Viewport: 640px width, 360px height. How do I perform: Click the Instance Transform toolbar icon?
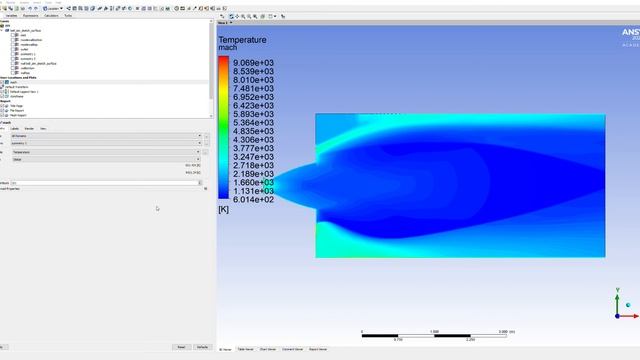(x=117, y=9)
